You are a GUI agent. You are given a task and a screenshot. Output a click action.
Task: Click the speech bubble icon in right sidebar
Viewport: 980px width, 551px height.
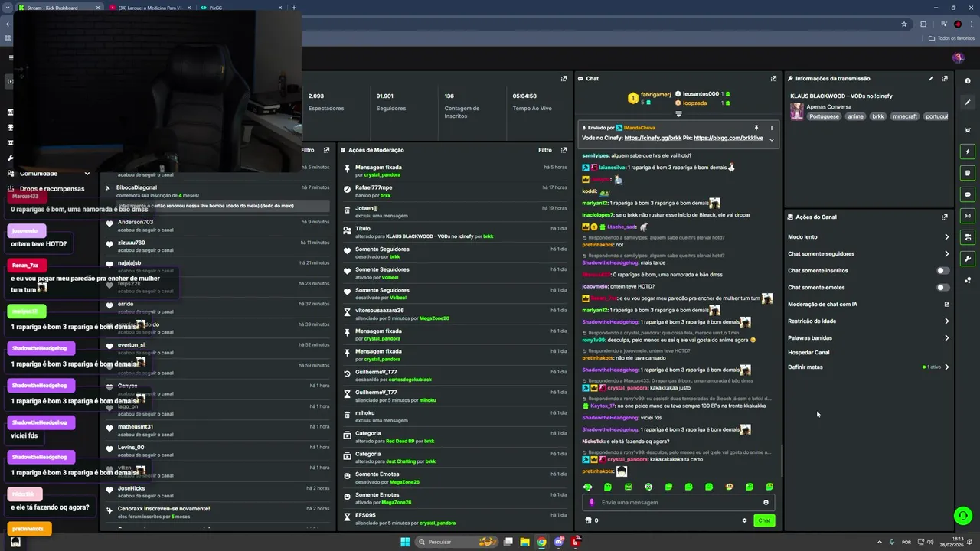[x=968, y=194]
